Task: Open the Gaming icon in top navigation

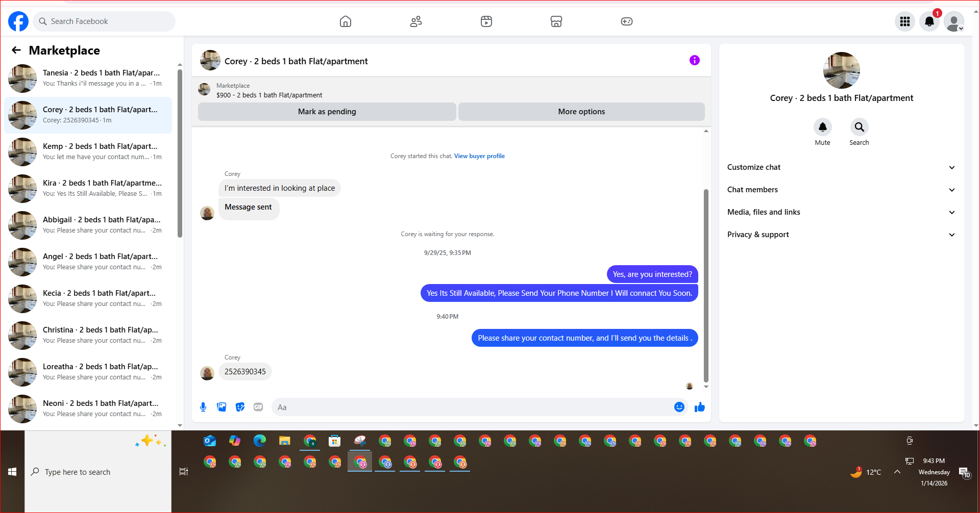Action: click(x=627, y=21)
